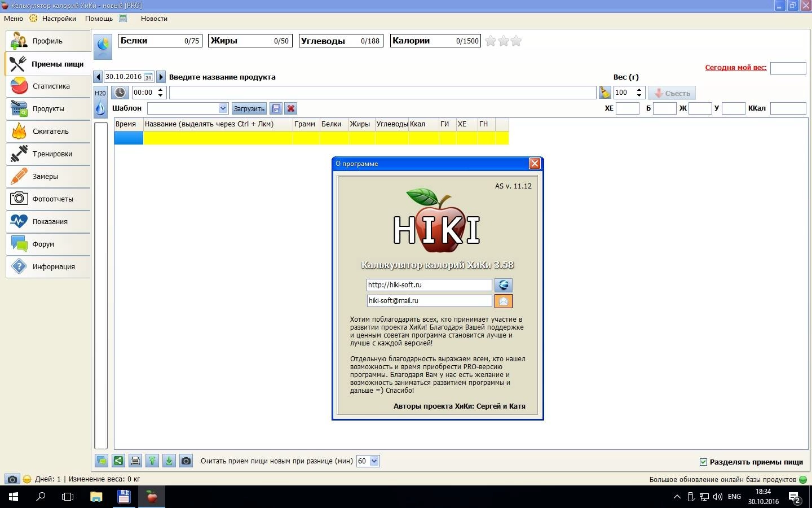
Task: Open the Помощь menu
Action: pos(99,19)
